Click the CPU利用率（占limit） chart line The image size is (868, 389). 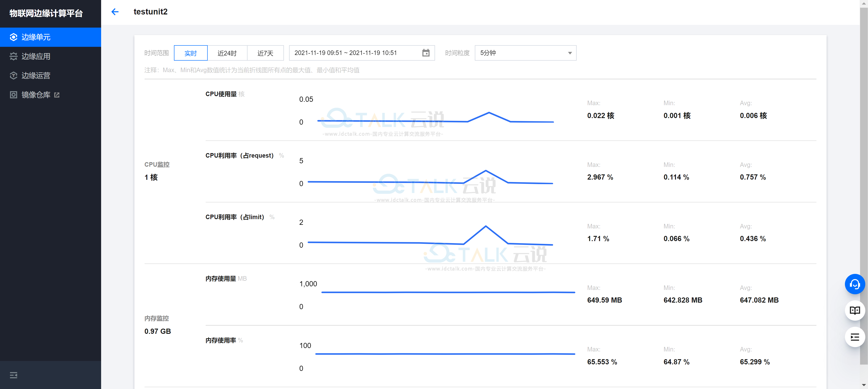[430, 235]
